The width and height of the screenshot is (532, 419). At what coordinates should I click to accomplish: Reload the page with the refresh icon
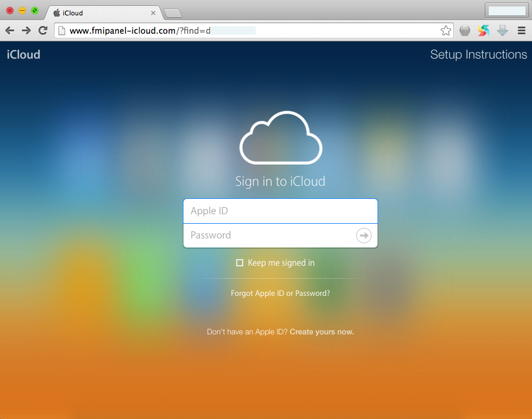[x=43, y=31]
